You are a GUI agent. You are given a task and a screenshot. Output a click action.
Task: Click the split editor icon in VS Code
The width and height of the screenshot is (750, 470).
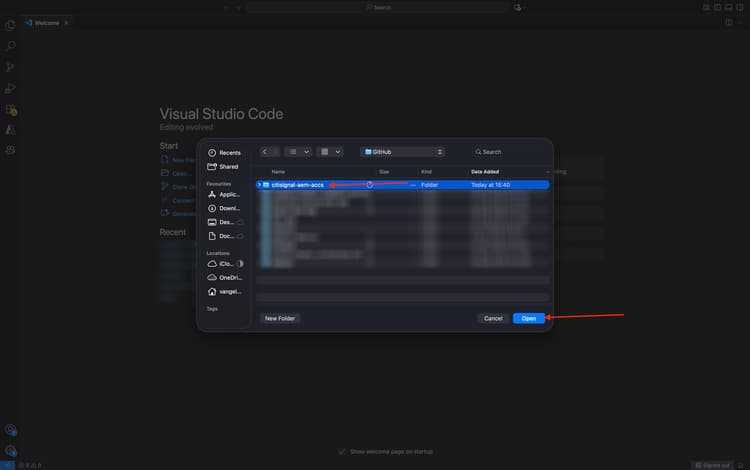(x=728, y=22)
